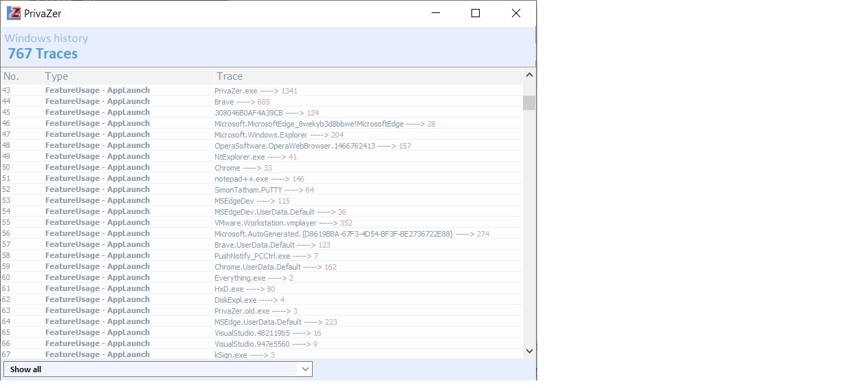The height and width of the screenshot is (388, 868).
Task: Minimize the PrivaZer window
Action: pyautogui.click(x=435, y=13)
